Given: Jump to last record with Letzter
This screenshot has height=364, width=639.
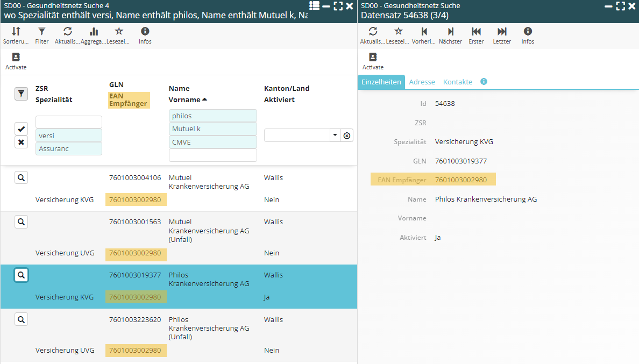Looking at the screenshot, I should pos(502,35).
